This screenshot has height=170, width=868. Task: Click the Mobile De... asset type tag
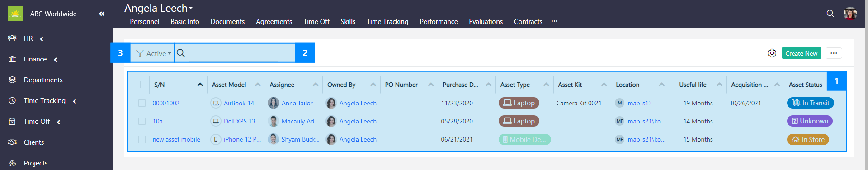524,139
